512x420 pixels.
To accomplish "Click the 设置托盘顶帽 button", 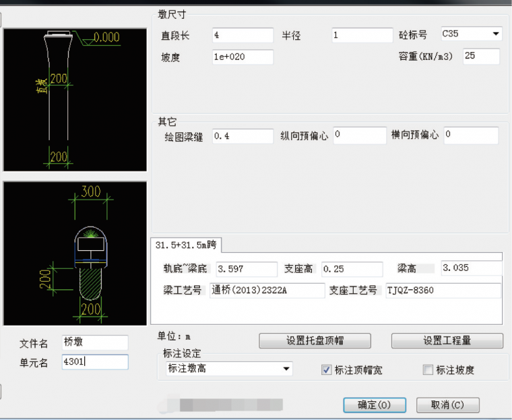I will (315, 340).
